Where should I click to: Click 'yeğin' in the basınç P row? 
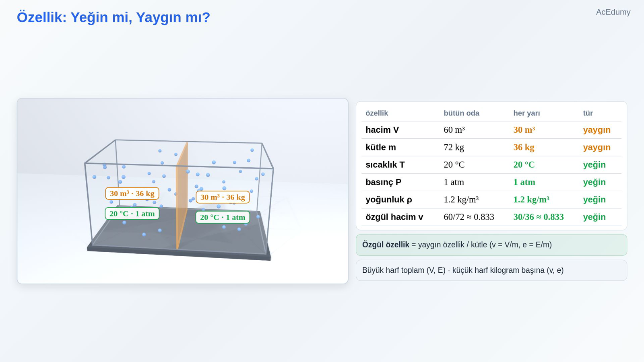pyautogui.click(x=594, y=182)
